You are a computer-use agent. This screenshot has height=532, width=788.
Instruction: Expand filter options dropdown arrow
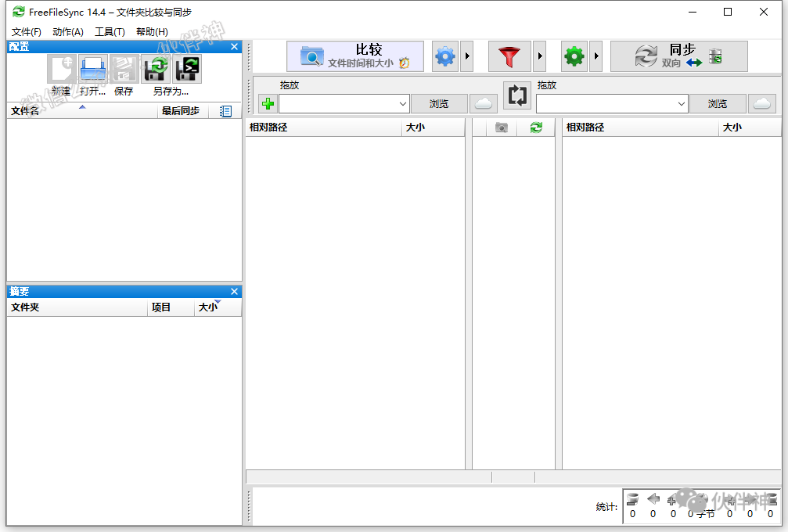540,56
